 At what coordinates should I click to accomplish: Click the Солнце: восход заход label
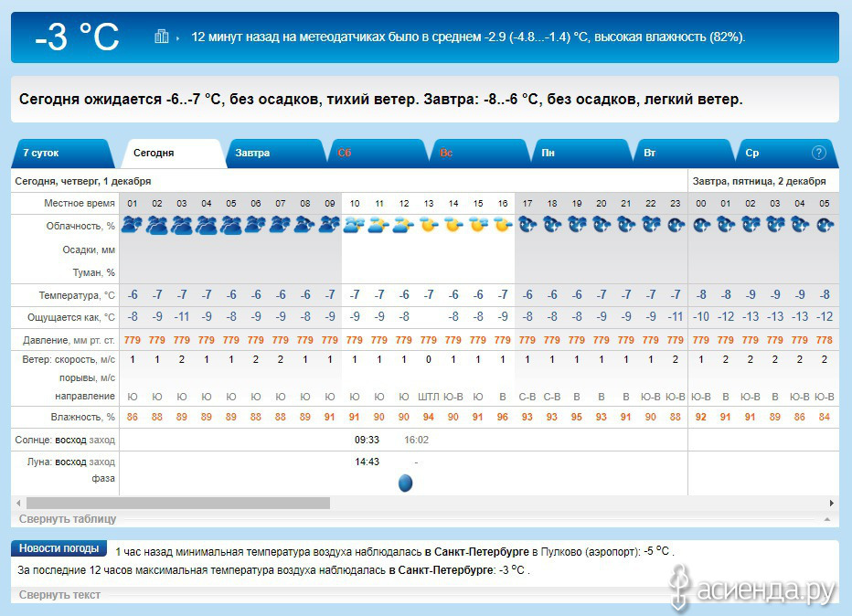[65, 440]
